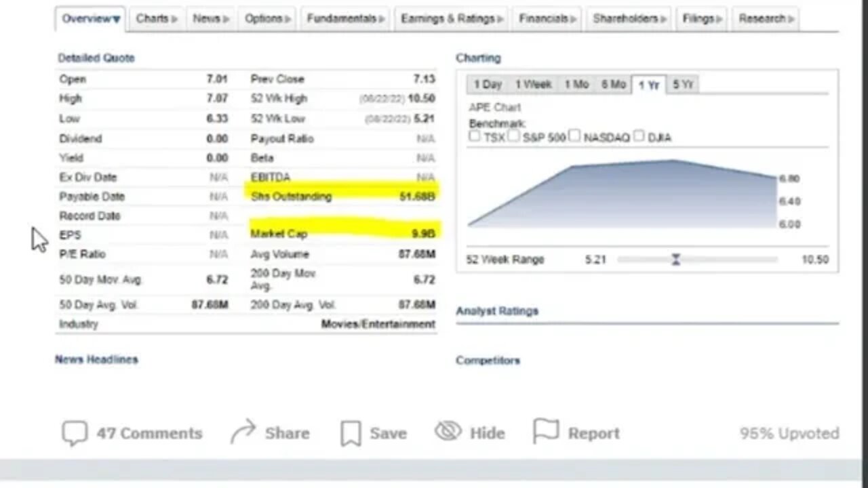868x488 pixels.
Task: Click the Detailed Quote heading
Action: pos(96,58)
